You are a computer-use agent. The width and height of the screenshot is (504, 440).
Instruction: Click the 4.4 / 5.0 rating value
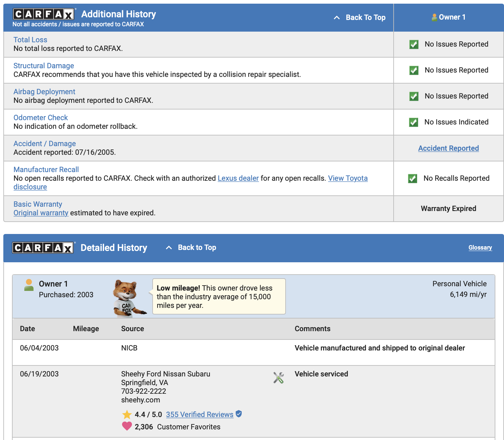pyautogui.click(x=148, y=414)
